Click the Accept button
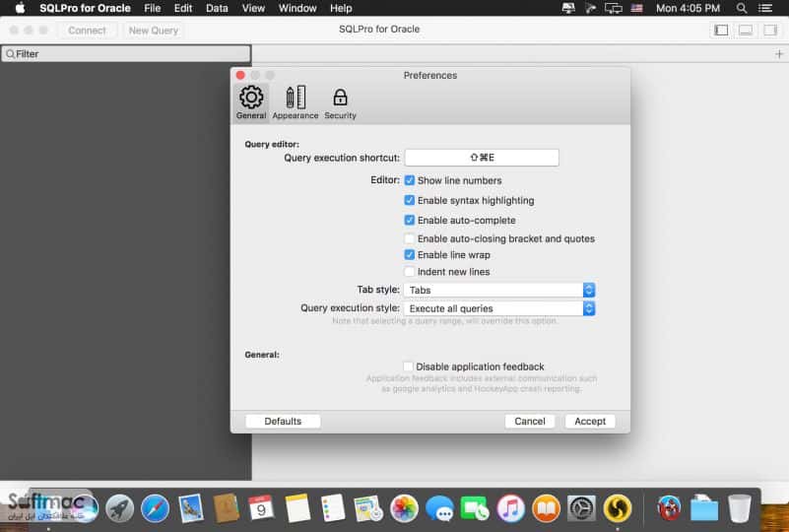 [x=590, y=422]
